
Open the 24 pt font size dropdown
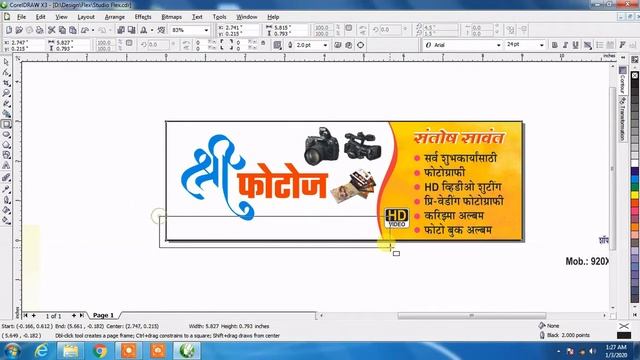(542, 45)
